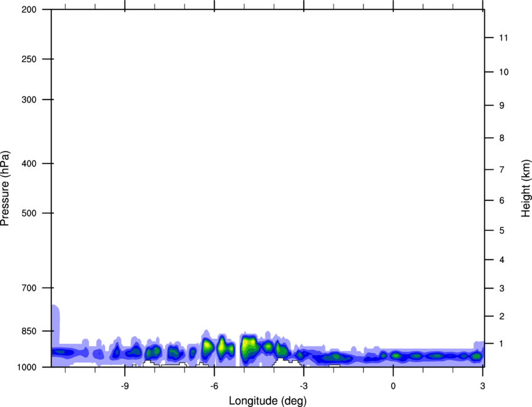Click the -3 longitude tick label
This screenshot has height=407, width=532.
[x=304, y=386]
